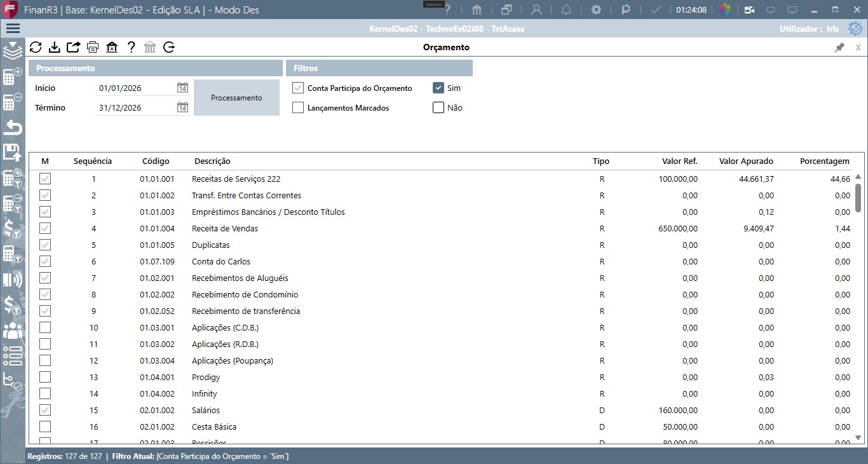Click the exit arrow toolbar icon
868x464 pixels.
(169, 47)
